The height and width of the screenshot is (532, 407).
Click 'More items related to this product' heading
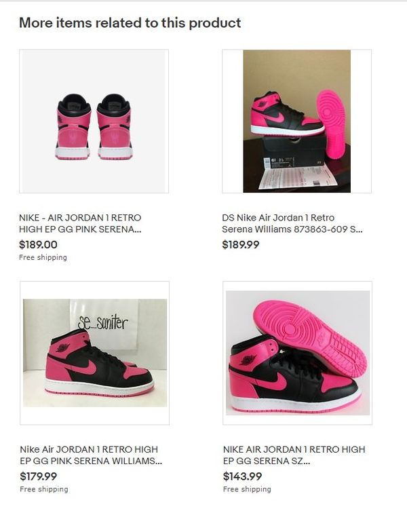click(130, 23)
